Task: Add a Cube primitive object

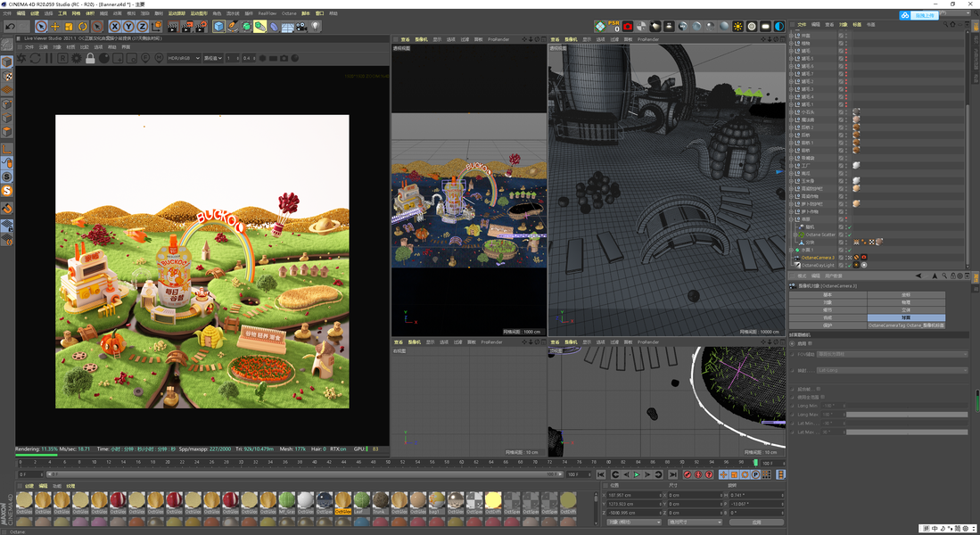Action: (x=218, y=26)
